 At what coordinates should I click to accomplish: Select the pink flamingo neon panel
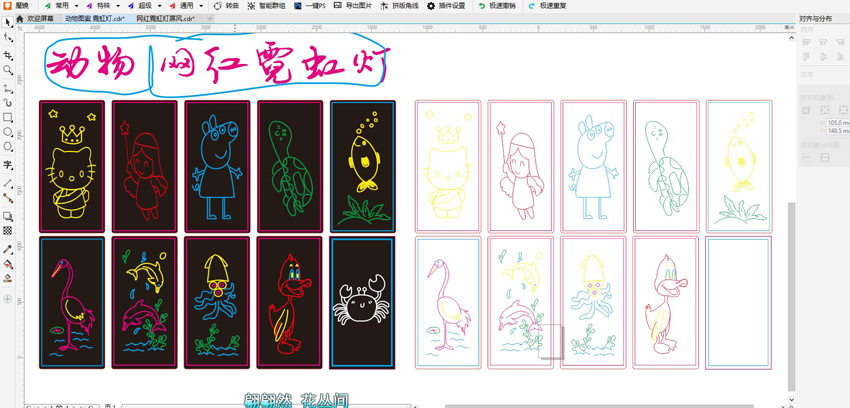[x=72, y=302]
